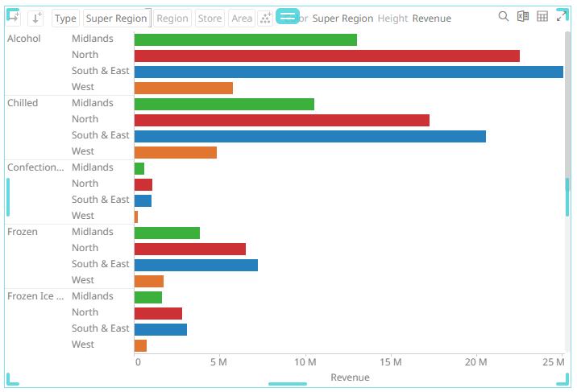Click the Store hierarchy pill
Viewport: 577px width, 392px height.
point(210,19)
